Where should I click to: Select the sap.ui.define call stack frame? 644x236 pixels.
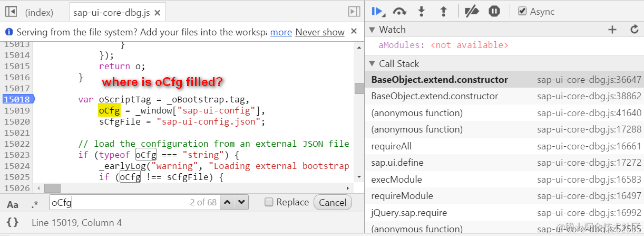coord(504,163)
